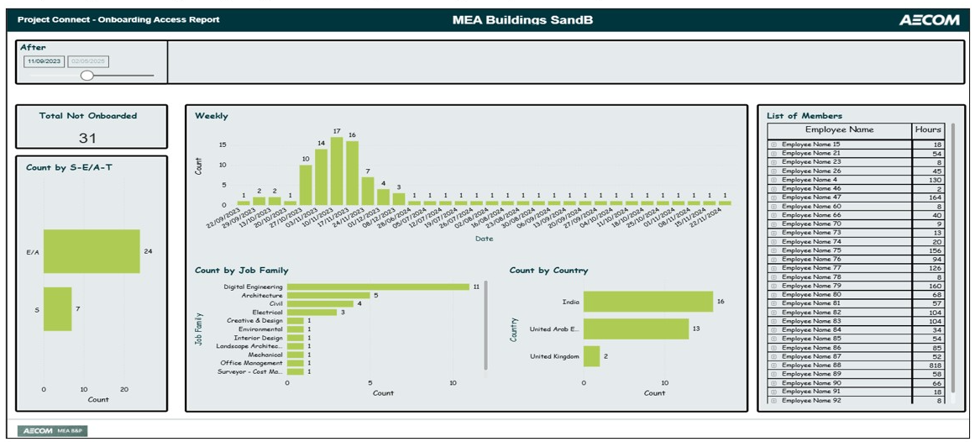Expand the Employee Name 83 row
Screen dimensions: 980x442
pos(773,321)
